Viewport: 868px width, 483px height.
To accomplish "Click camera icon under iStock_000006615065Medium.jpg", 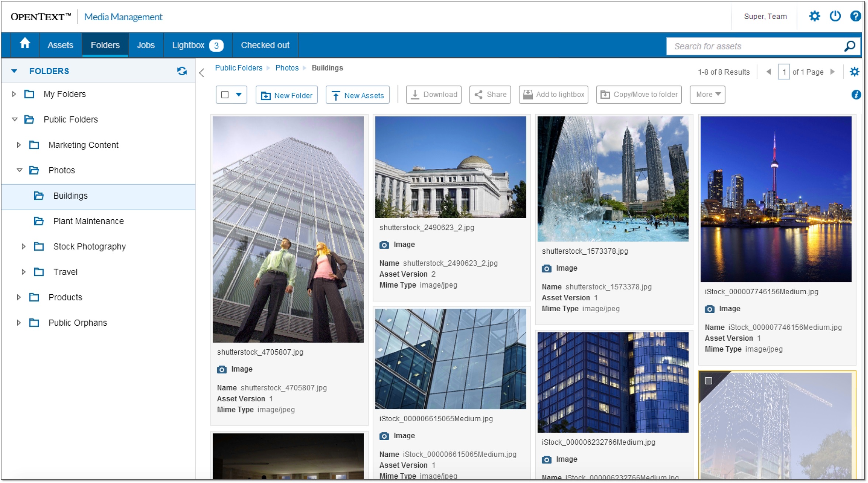I will pos(384,436).
